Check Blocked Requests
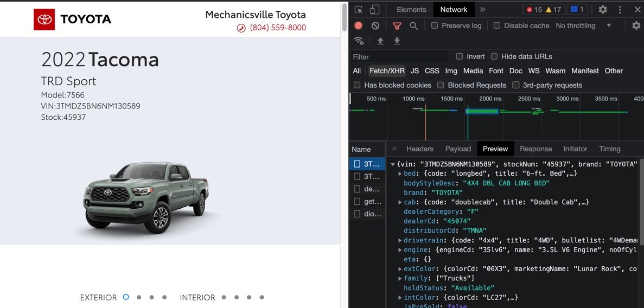The height and width of the screenshot is (308, 644). point(441,85)
